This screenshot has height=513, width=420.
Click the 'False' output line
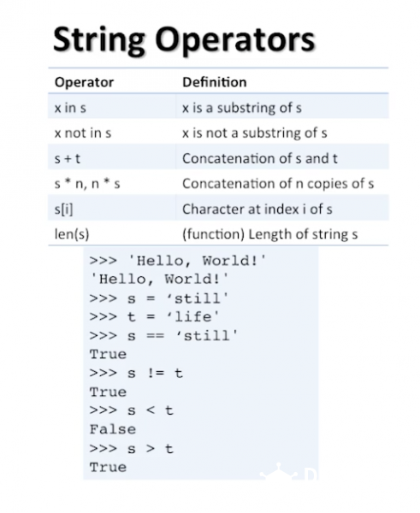pos(113,429)
